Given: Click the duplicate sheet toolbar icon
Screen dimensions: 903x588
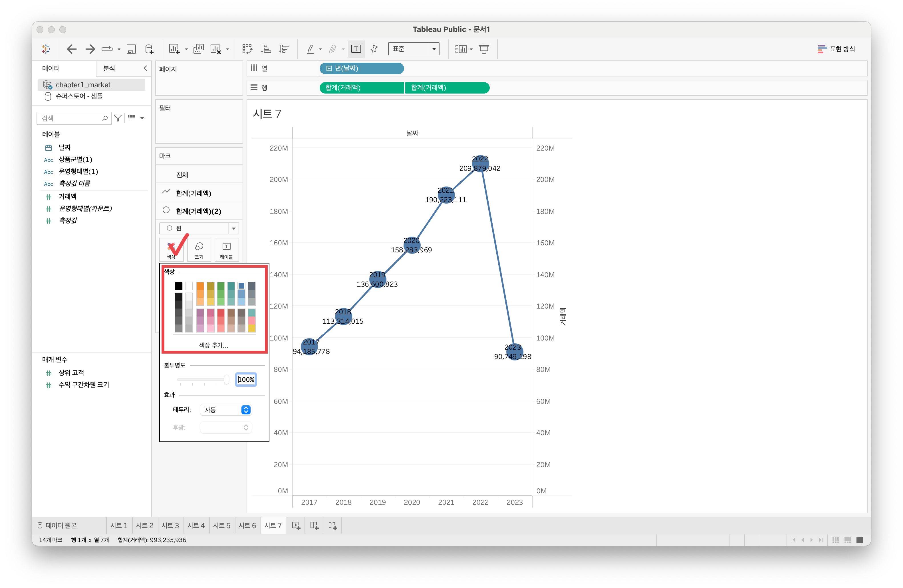Looking at the screenshot, I should click(198, 49).
